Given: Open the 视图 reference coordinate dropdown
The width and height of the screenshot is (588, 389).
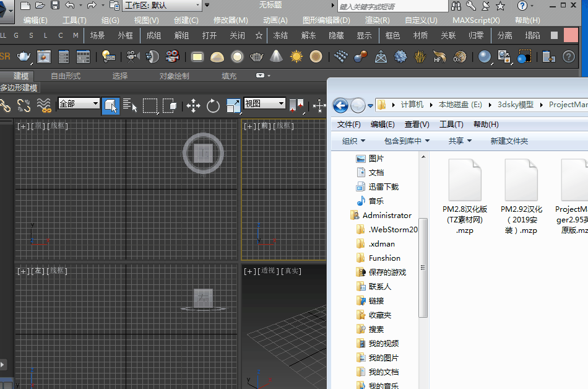Looking at the screenshot, I should coord(265,103).
